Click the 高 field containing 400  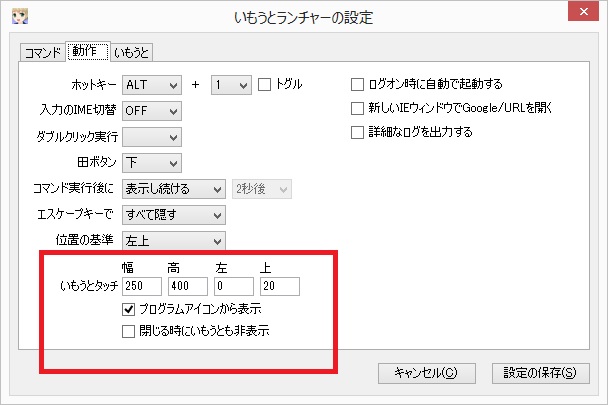click(x=188, y=286)
